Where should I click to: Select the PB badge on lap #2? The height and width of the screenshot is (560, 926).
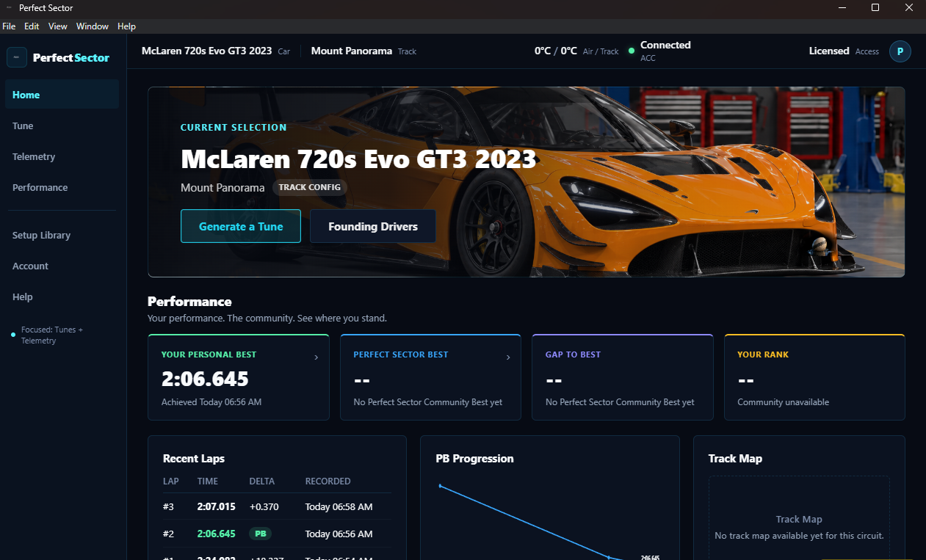click(260, 534)
